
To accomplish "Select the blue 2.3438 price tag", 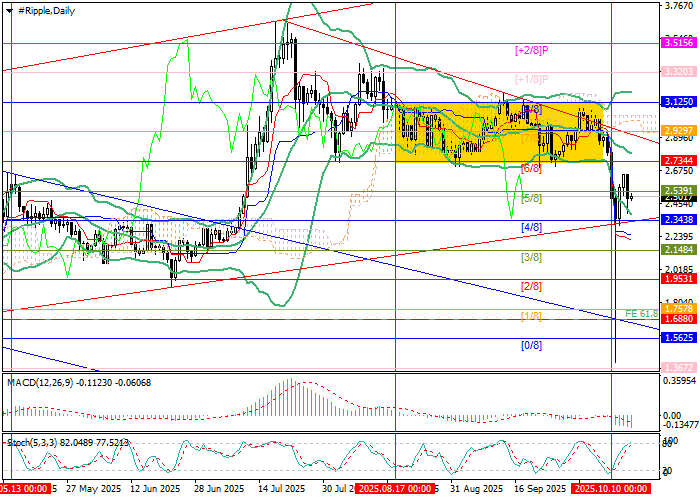I will coord(679,219).
